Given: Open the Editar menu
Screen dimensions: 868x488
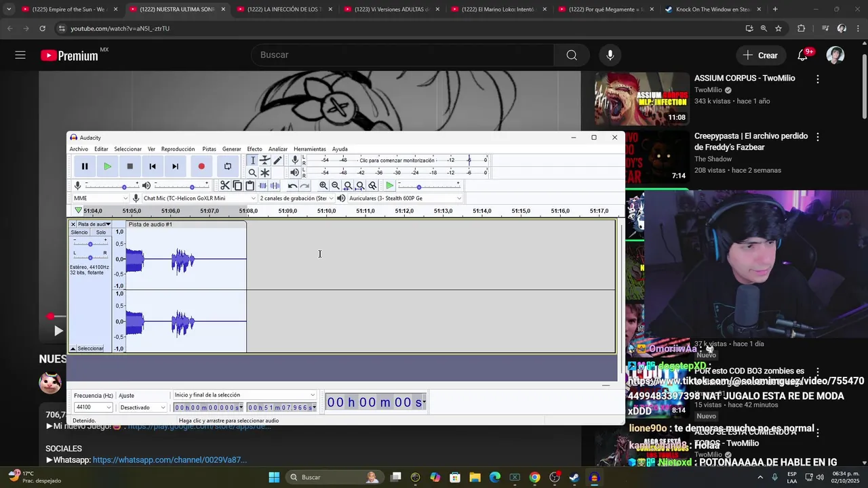Looking at the screenshot, I should pyautogui.click(x=101, y=149).
